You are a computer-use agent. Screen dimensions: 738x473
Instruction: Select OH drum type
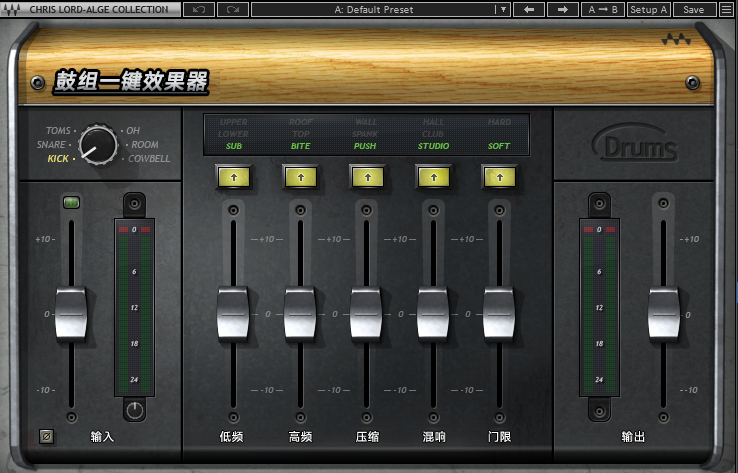coord(133,130)
